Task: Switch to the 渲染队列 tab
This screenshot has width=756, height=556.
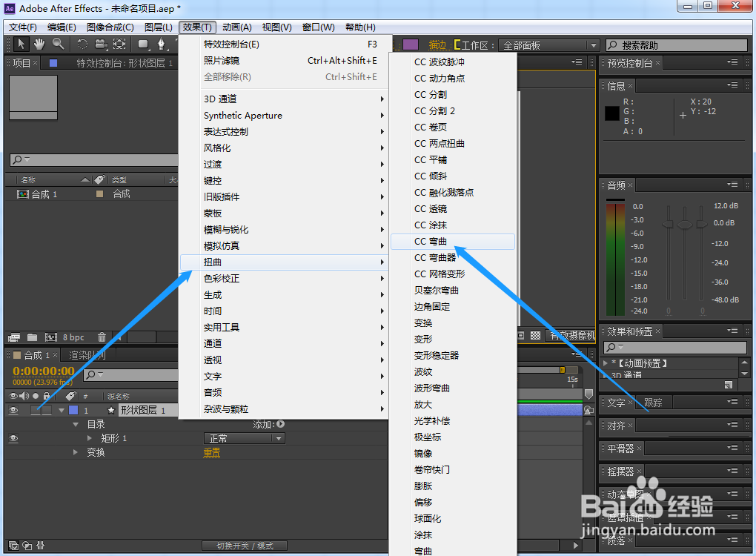Action: coord(87,355)
